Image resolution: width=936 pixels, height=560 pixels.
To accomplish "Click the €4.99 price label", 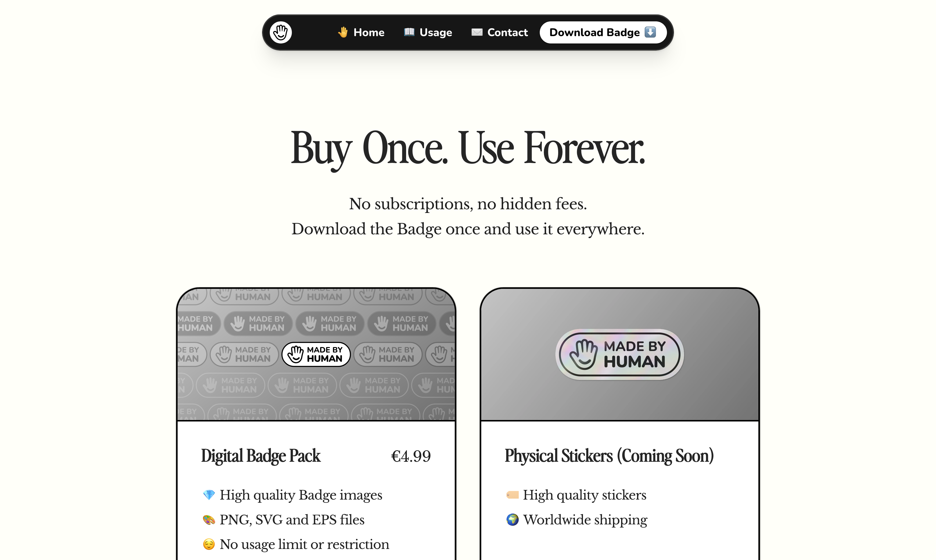I will coord(411,456).
